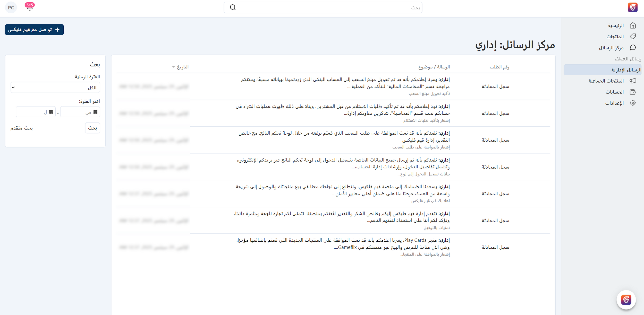The height and width of the screenshot is (315, 644).
Task: Click the تواصل مع قيم فليكس button
Action: point(34,30)
